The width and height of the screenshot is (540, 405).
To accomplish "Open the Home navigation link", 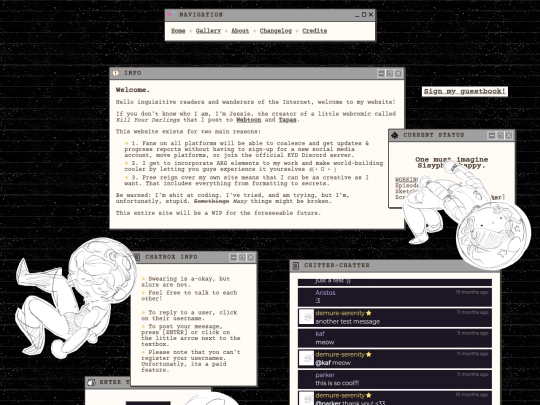I will [178, 31].
